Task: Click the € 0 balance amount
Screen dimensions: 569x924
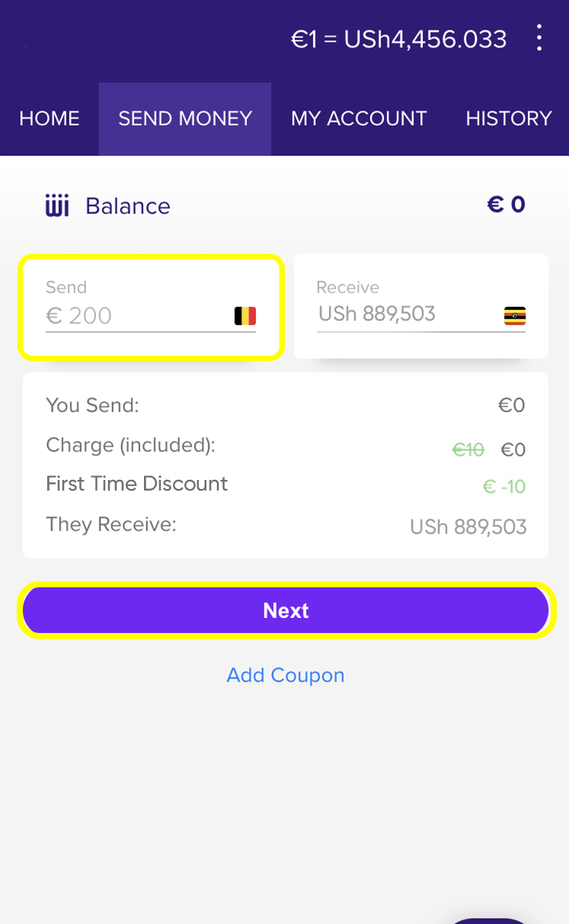Action: pyautogui.click(x=507, y=205)
